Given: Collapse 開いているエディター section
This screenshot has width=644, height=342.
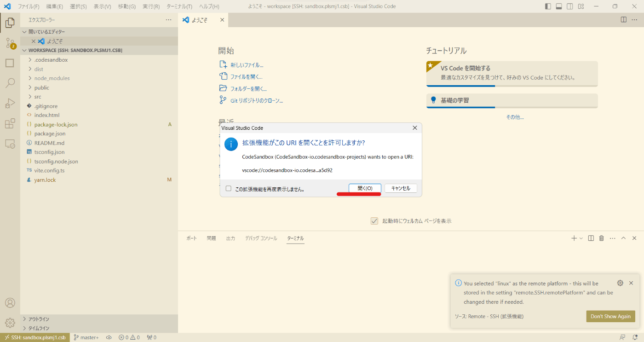Looking at the screenshot, I should pos(99,32).
